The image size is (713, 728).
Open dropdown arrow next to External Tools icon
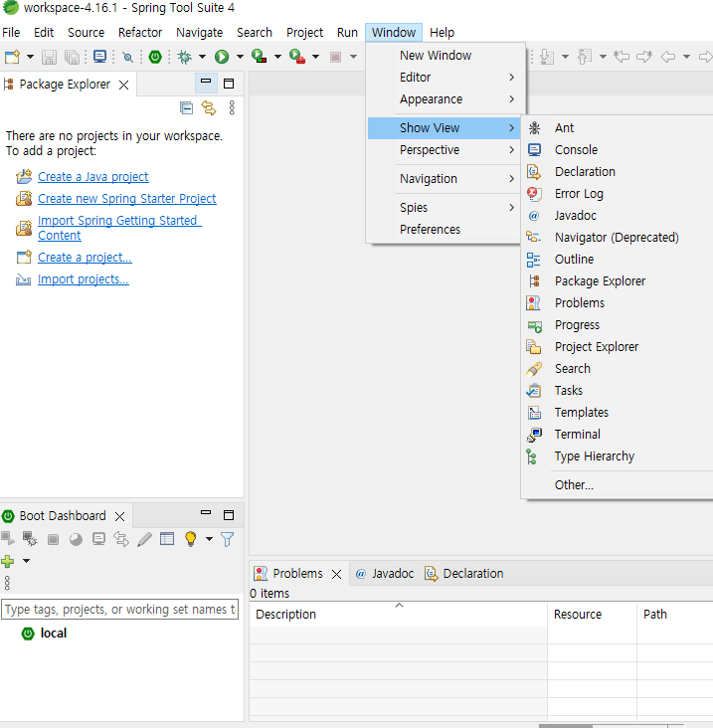pos(315,57)
